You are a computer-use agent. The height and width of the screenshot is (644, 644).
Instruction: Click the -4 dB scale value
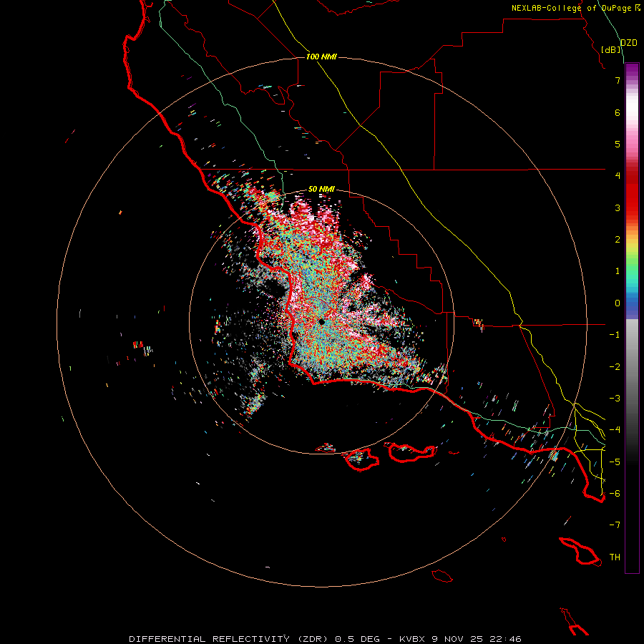coord(615,430)
